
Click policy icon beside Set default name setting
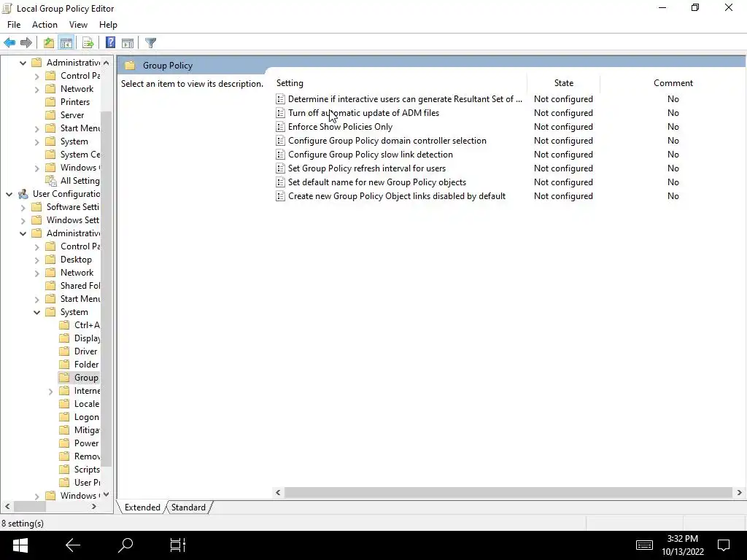(281, 182)
